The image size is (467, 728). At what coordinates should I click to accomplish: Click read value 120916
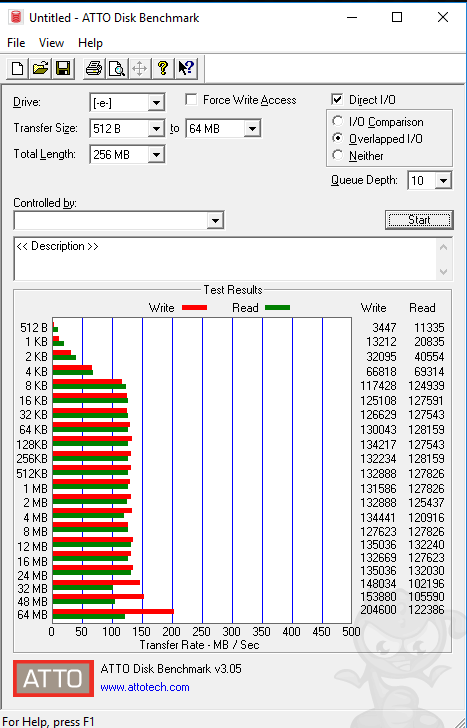[426, 517]
